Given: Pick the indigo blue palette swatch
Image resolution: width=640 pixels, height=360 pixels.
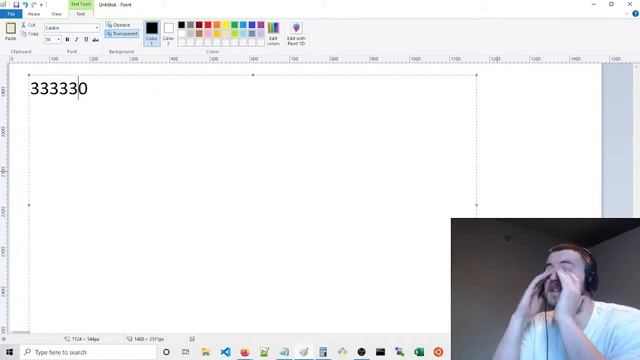Looking at the screenshot, I should 252,25.
